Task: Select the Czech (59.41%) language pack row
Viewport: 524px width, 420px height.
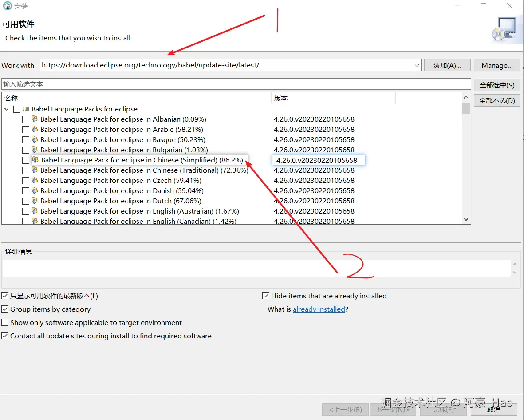Action: point(121,181)
